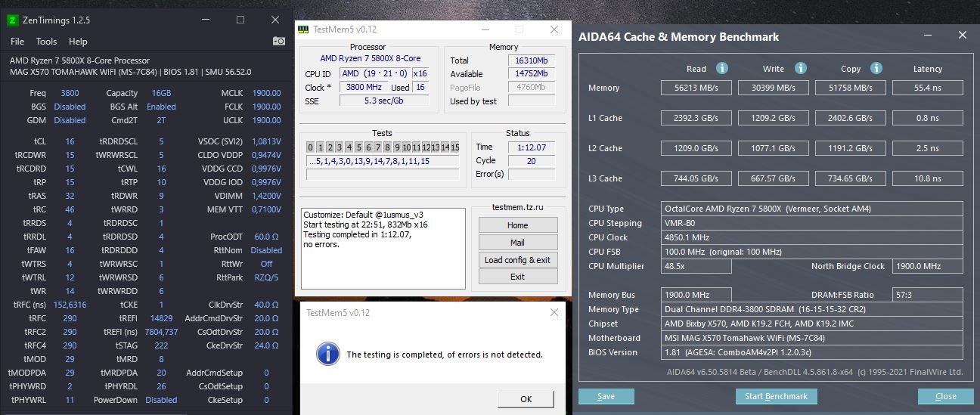
Task: Click the info icon next to Read
Action: click(722, 68)
